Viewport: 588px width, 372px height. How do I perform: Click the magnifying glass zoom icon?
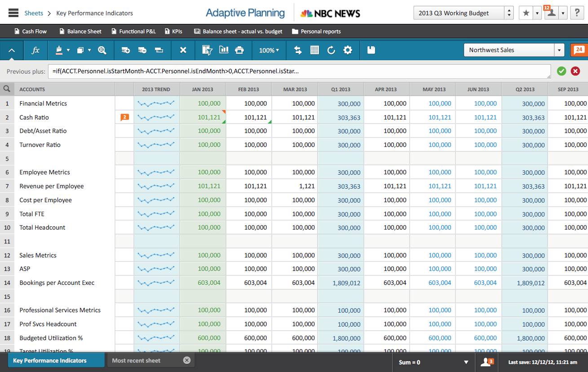coord(102,50)
